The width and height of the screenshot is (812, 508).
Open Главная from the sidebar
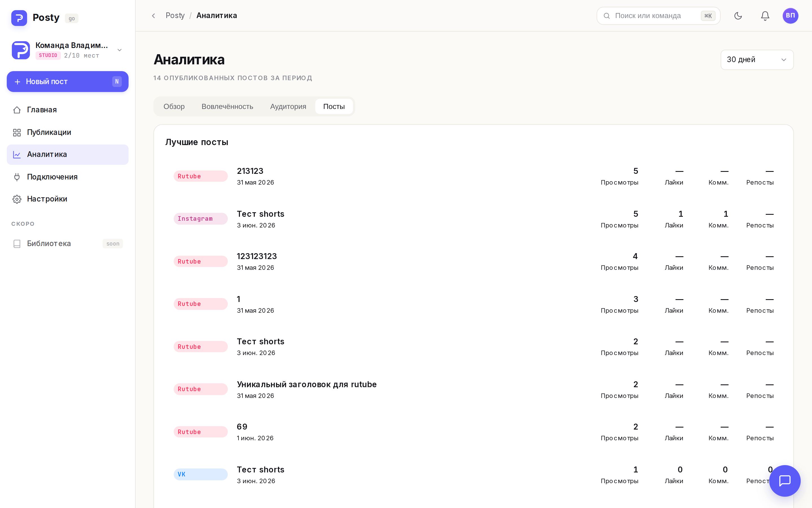(x=67, y=110)
